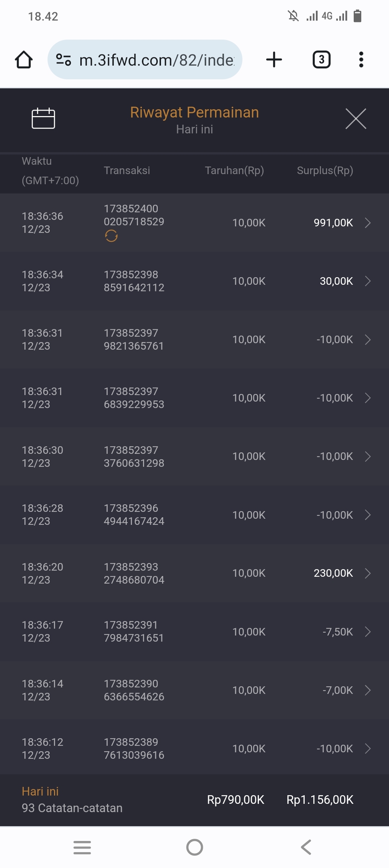Expand the -7,50K surplus transaction row
The width and height of the screenshot is (389, 868).
pyautogui.click(x=367, y=632)
